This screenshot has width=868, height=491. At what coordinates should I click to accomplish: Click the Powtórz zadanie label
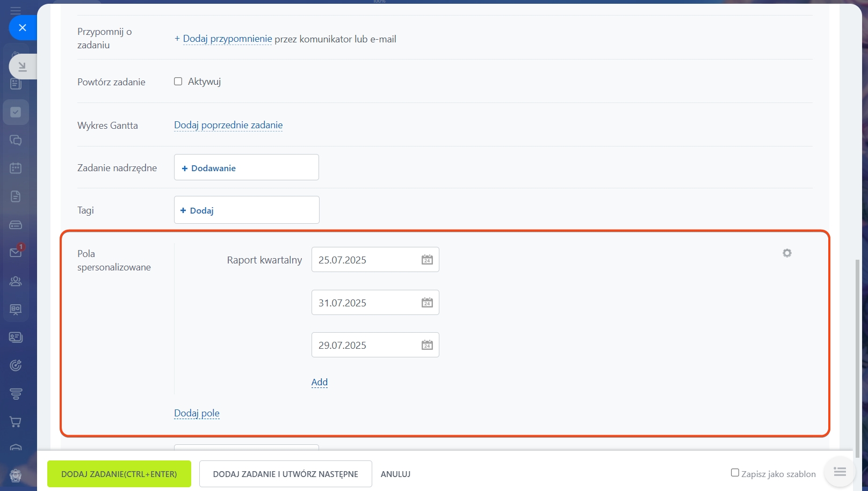click(111, 82)
